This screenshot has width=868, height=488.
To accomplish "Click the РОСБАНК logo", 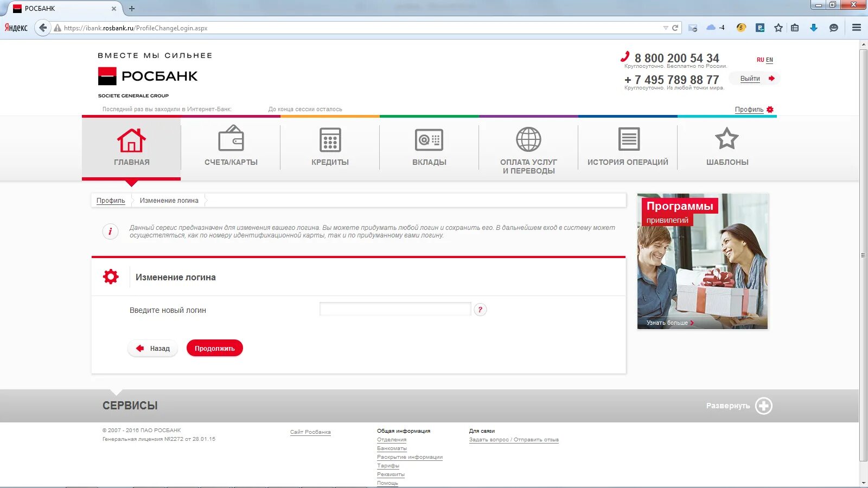I will click(x=148, y=76).
